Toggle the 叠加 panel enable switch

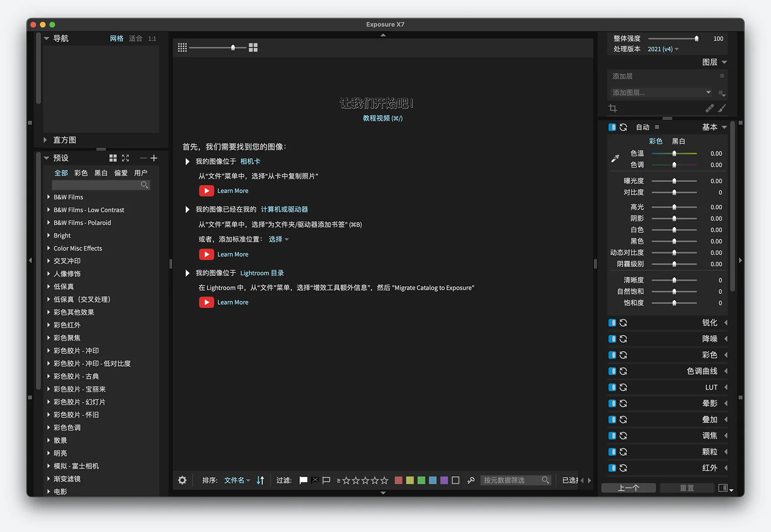click(612, 420)
